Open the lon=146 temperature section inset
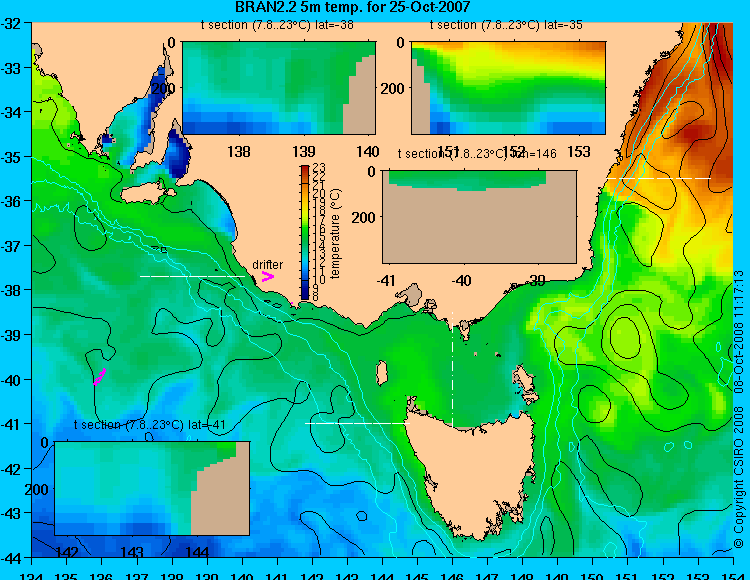This screenshot has height=580, width=750. (x=479, y=217)
